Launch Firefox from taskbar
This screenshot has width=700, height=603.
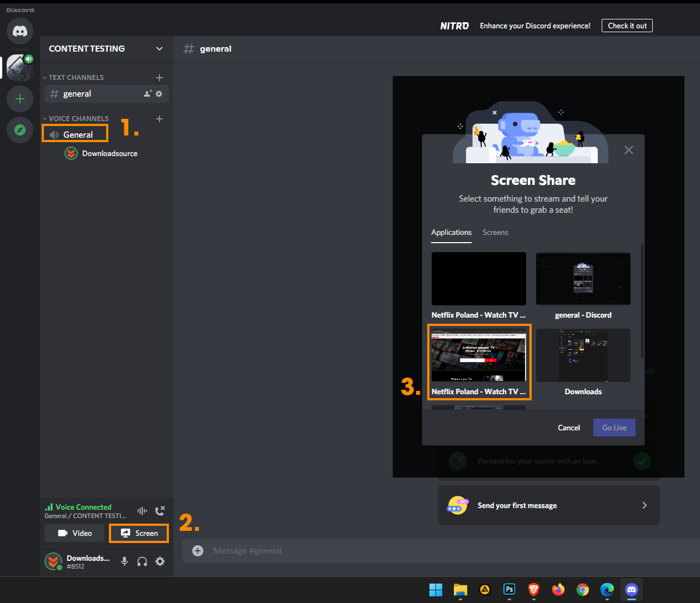pyautogui.click(x=558, y=590)
